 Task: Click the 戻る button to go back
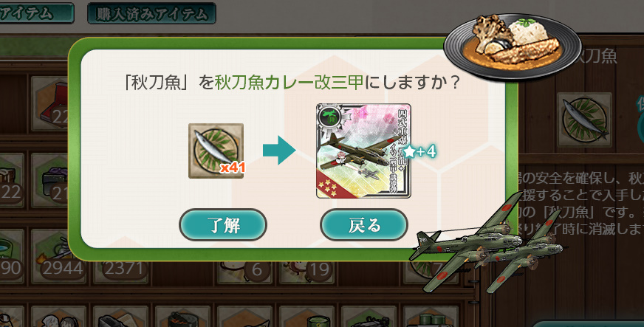pyautogui.click(x=364, y=225)
